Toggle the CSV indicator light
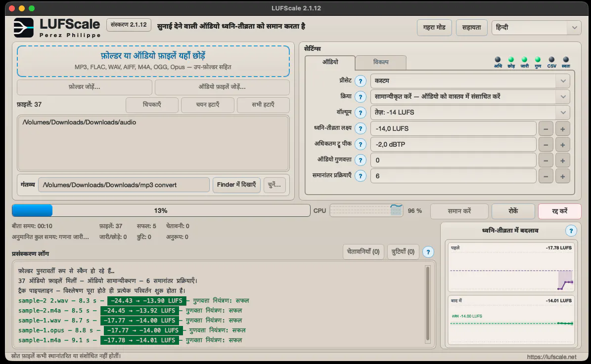 (551, 59)
